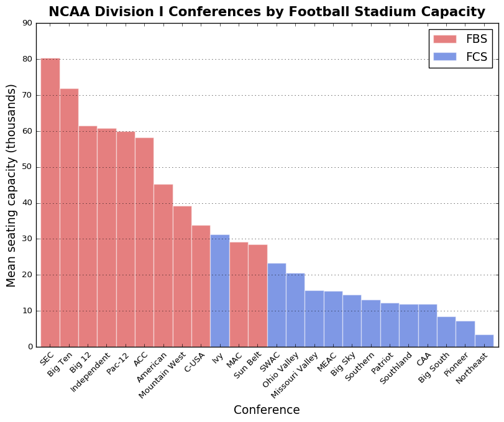Click the C-USA bar

pos(201,286)
